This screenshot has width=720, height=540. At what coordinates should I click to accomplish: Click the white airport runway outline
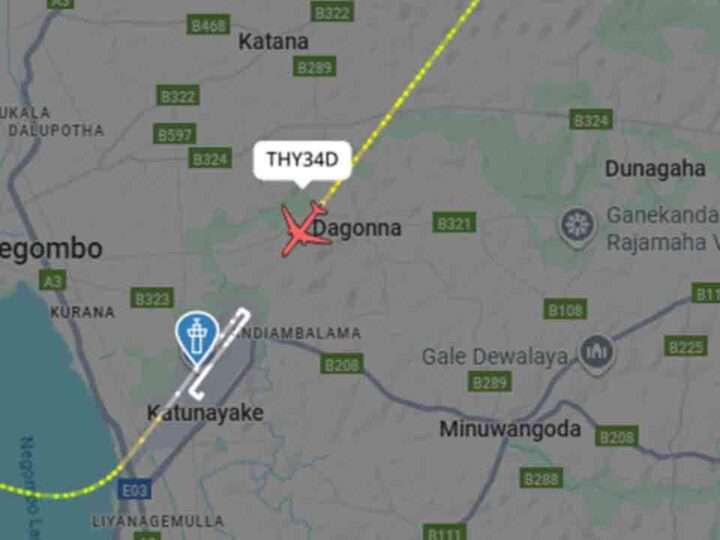coord(219,354)
